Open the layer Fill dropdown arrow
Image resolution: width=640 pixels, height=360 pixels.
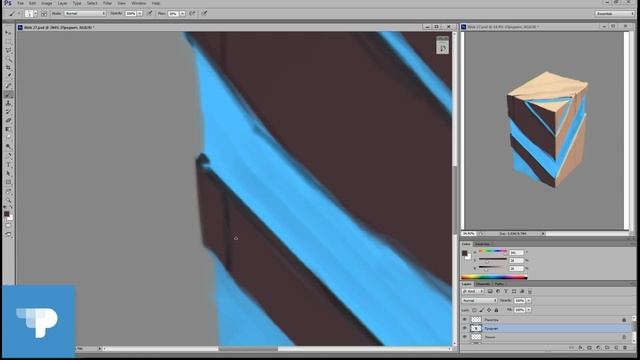[x=529, y=310]
